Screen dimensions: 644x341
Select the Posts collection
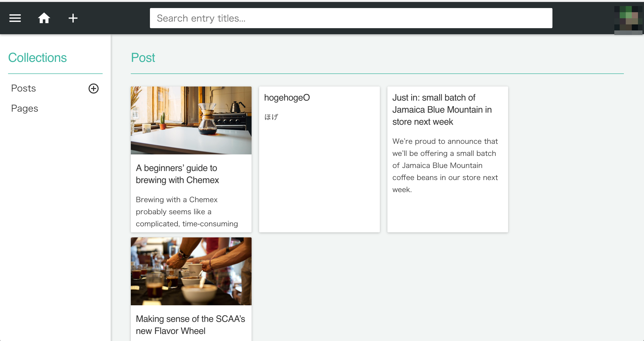(x=24, y=88)
